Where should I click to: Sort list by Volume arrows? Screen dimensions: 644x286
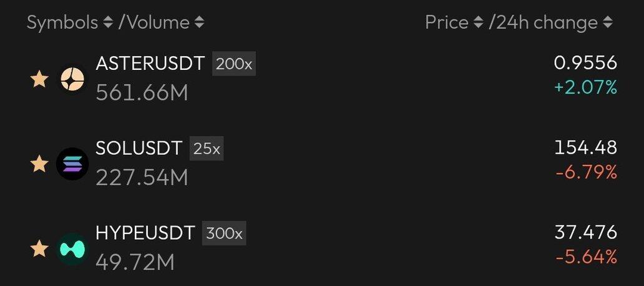(x=199, y=23)
